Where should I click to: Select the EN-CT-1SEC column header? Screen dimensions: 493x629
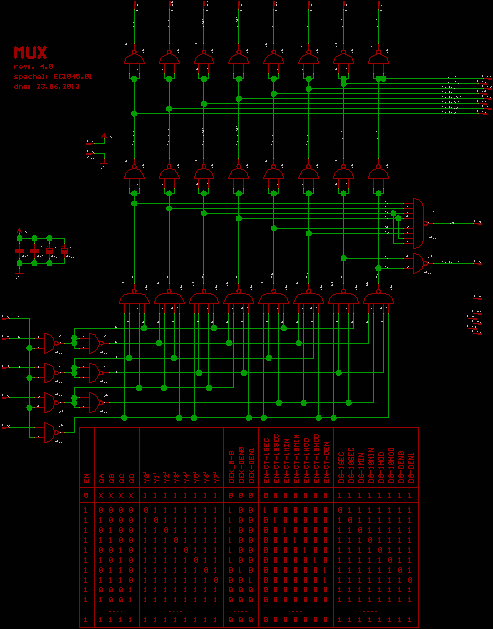(x=266, y=462)
